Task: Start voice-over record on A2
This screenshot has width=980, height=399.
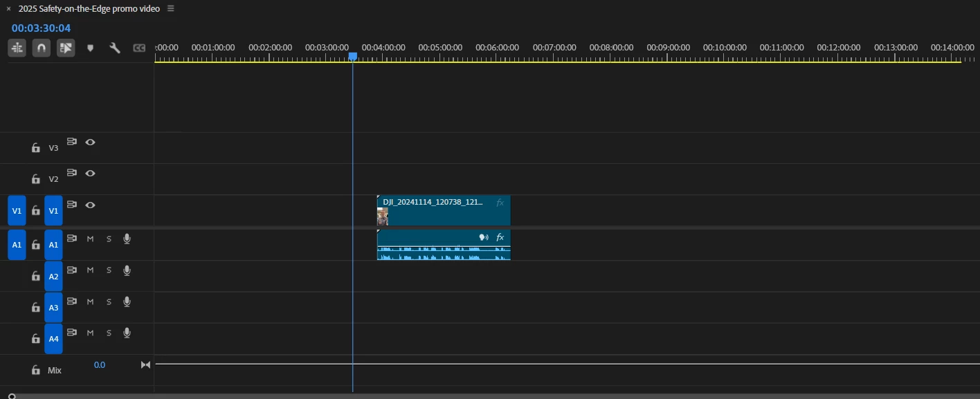Action: click(127, 270)
